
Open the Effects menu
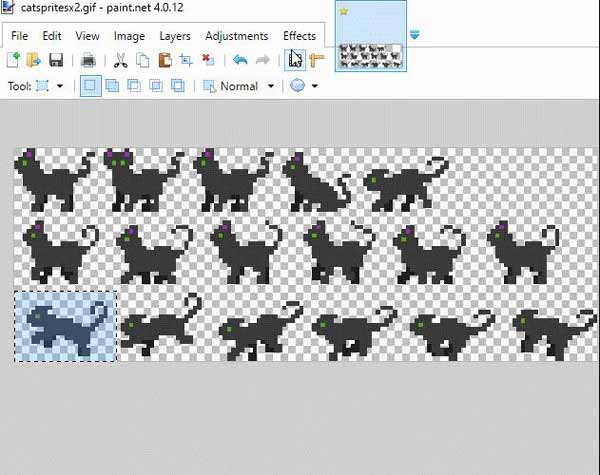click(x=299, y=36)
